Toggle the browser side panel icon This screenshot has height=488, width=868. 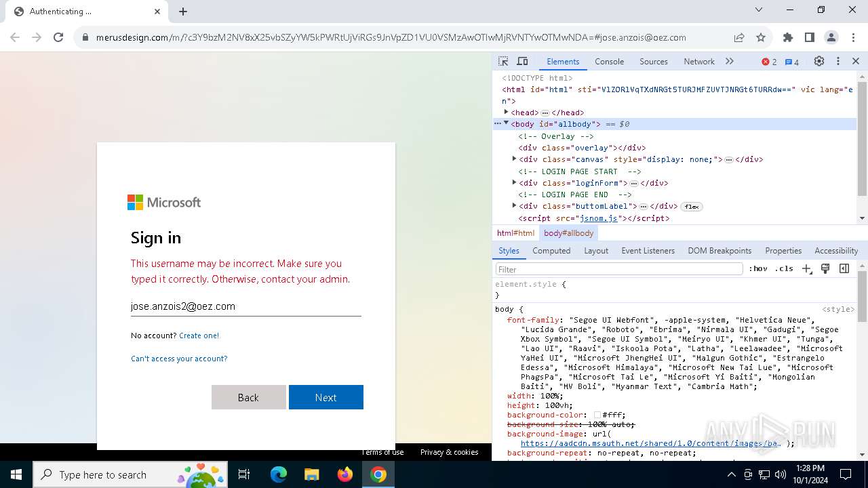(810, 37)
